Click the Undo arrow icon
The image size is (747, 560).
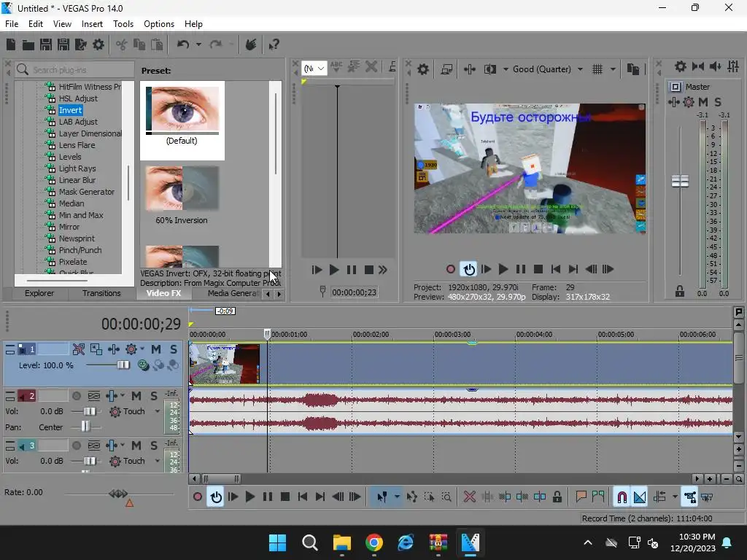(x=183, y=44)
